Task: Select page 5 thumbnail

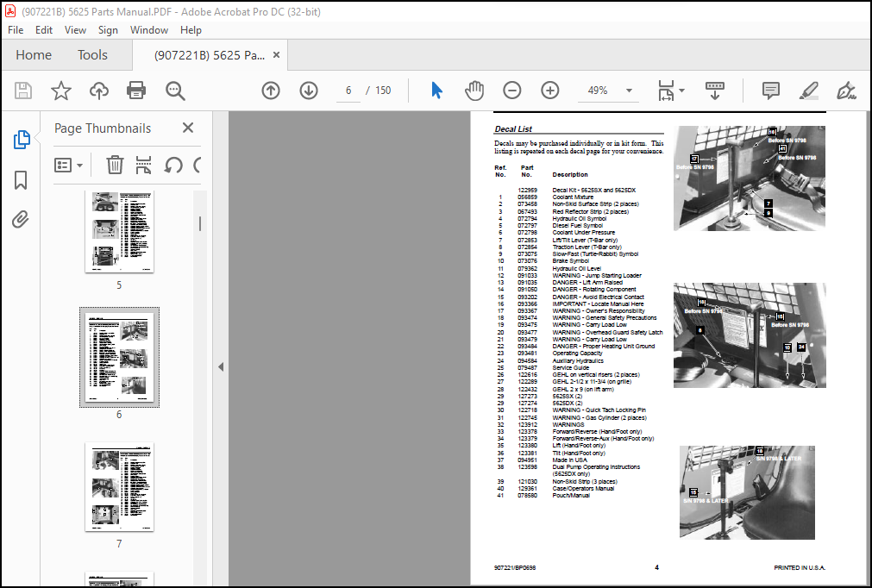Action: click(x=119, y=232)
